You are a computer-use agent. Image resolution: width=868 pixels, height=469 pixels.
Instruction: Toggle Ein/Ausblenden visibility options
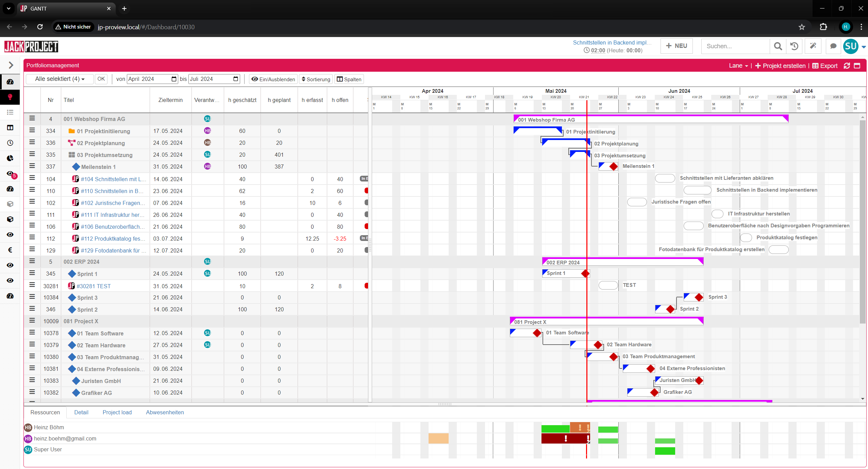click(x=273, y=79)
